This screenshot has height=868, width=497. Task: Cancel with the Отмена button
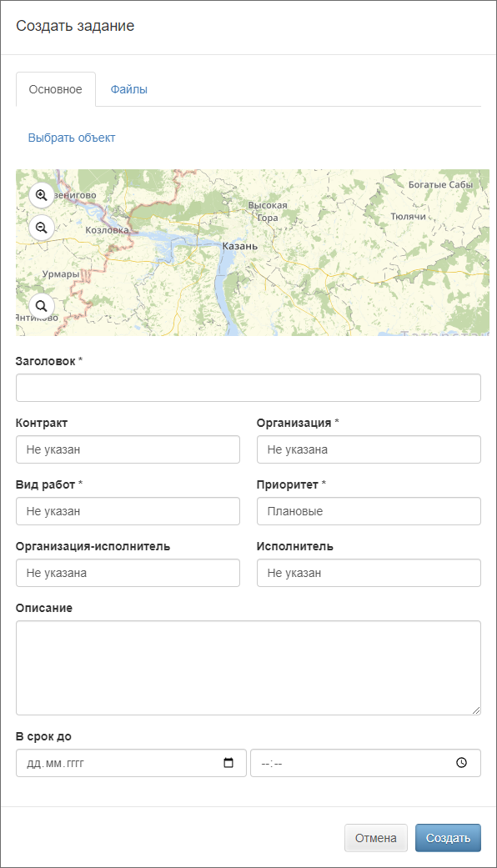coord(376,838)
